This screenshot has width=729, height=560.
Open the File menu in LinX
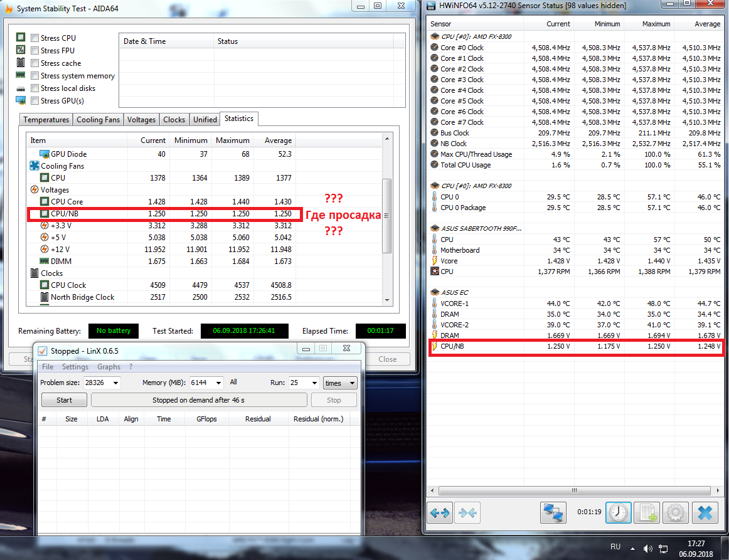pos(48,367)
